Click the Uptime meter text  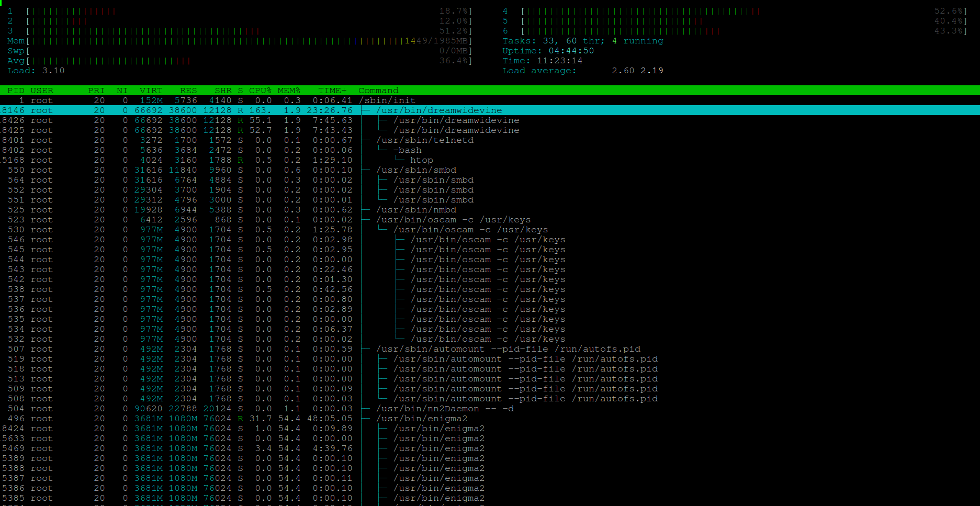click(x=548, y=51)
